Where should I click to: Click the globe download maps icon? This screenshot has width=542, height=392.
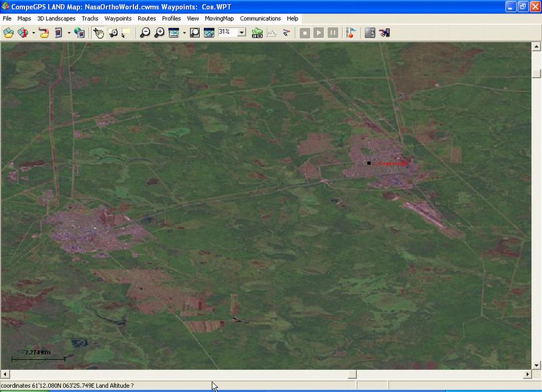(x=79, y=32)
